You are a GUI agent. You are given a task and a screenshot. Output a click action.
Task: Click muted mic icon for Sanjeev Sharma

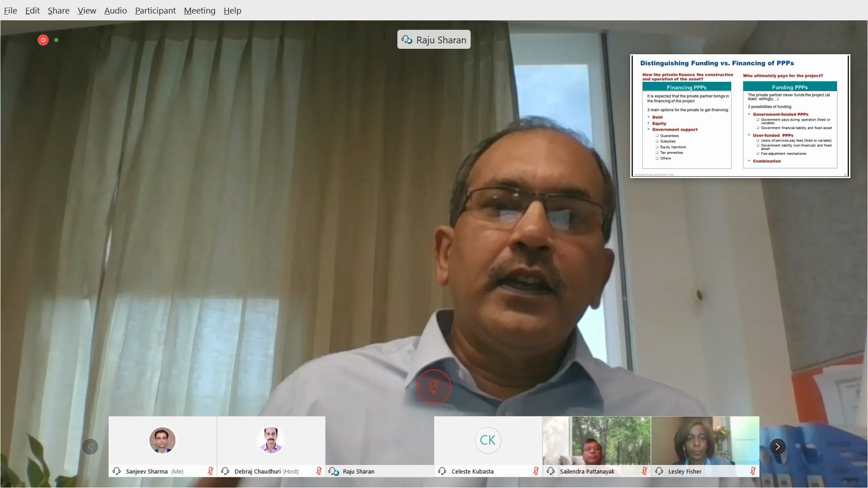210,471
